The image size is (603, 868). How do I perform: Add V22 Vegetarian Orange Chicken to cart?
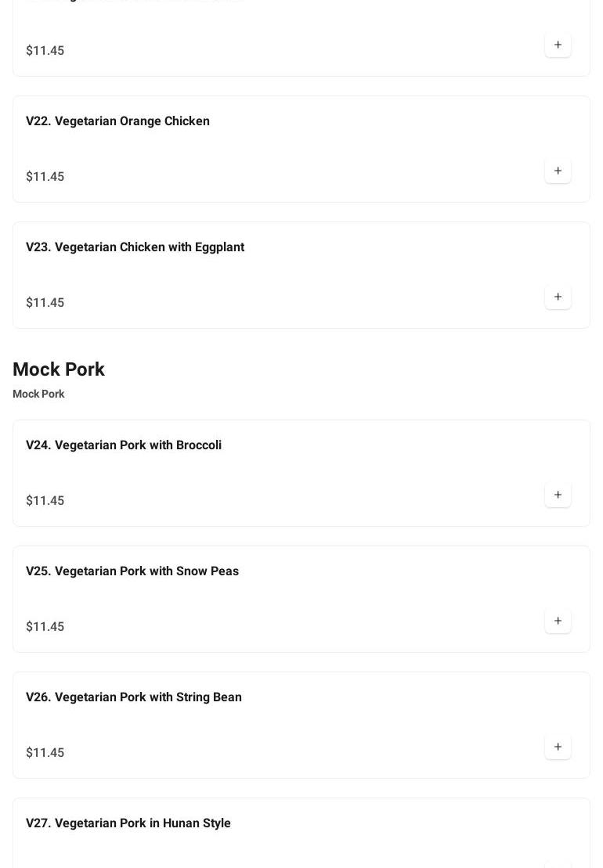pyautogui.click(x=558, y=171)
